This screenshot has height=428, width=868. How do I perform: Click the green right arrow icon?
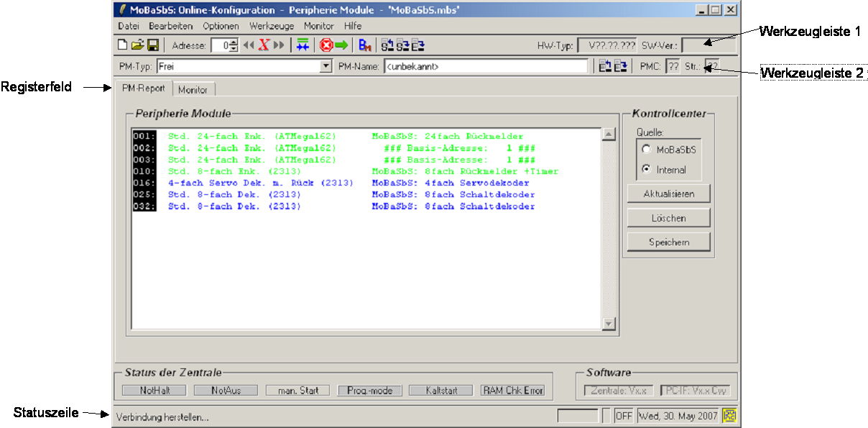[341, 45]
